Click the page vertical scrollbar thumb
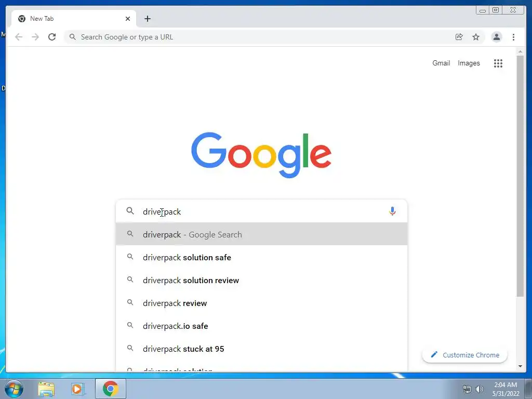 (x=520, y=176)
